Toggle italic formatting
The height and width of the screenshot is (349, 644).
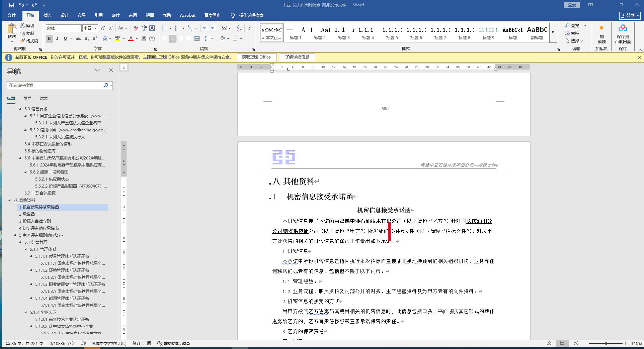57,38
